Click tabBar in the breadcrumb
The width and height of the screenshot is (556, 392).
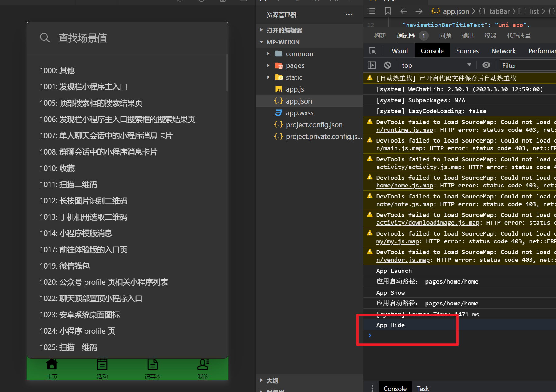499,11
